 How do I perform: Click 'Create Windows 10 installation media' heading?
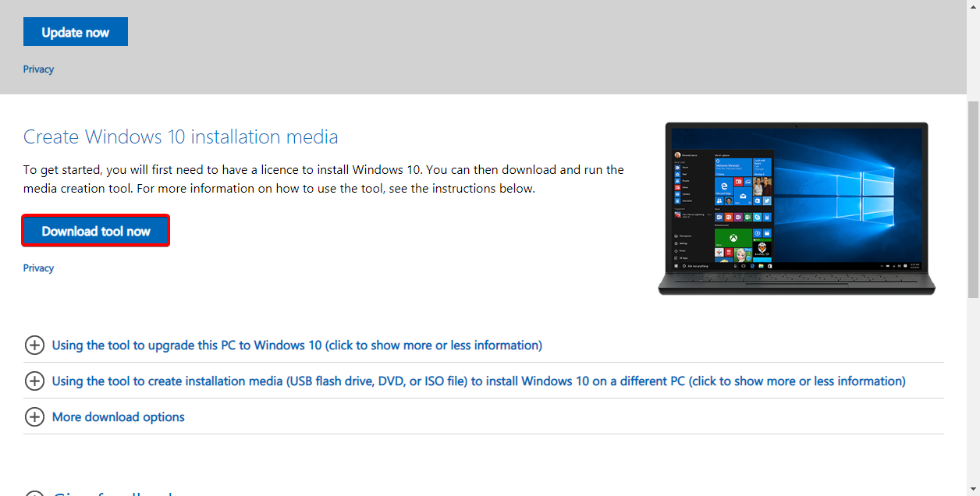(x=180, y=137)
